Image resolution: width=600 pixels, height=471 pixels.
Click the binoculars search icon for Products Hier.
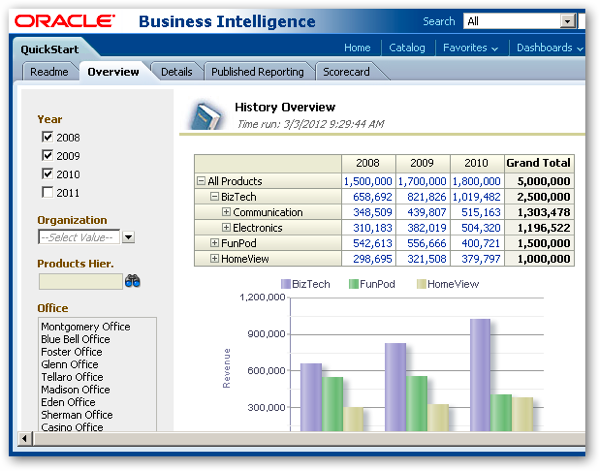132,281
